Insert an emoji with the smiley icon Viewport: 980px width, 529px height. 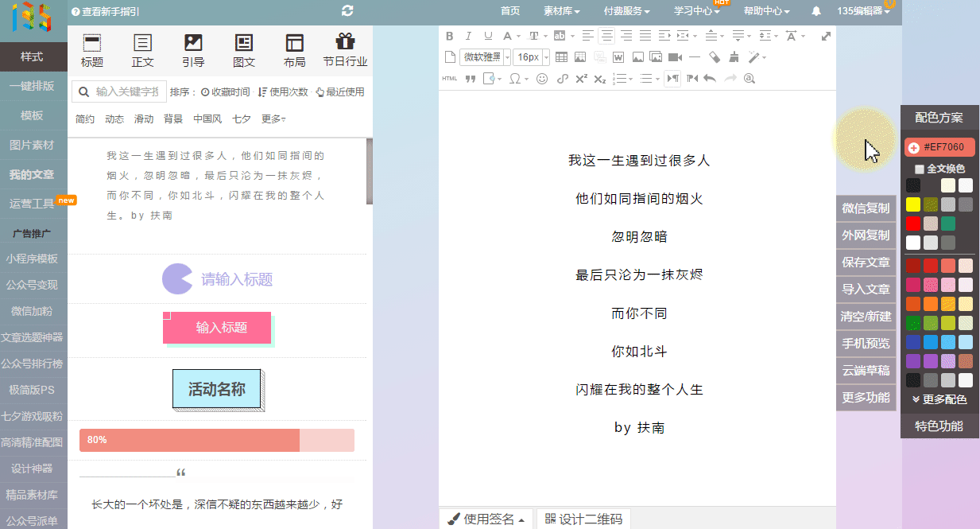pyautogui.click(x=542, y=79)
